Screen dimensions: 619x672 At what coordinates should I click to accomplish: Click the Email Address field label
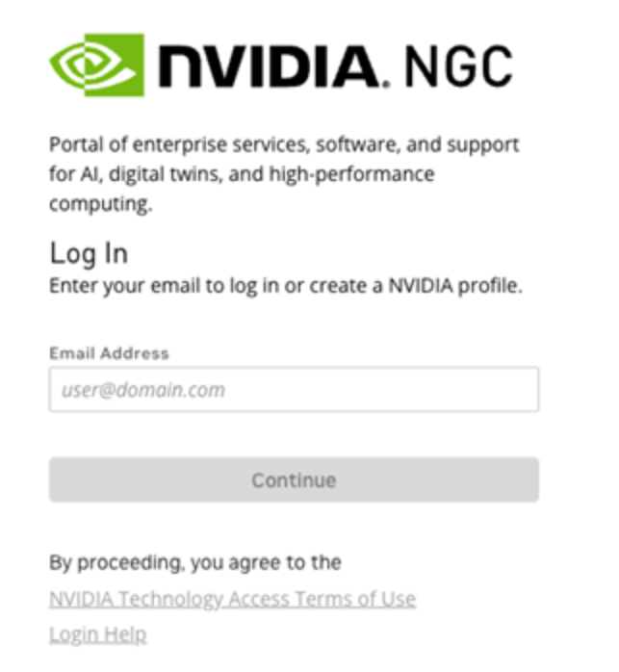pyautogui.click(x=109, y=353)
